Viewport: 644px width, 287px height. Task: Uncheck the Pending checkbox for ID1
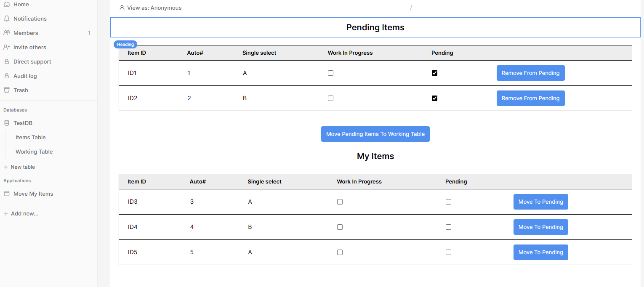click(x=434, y=73)
